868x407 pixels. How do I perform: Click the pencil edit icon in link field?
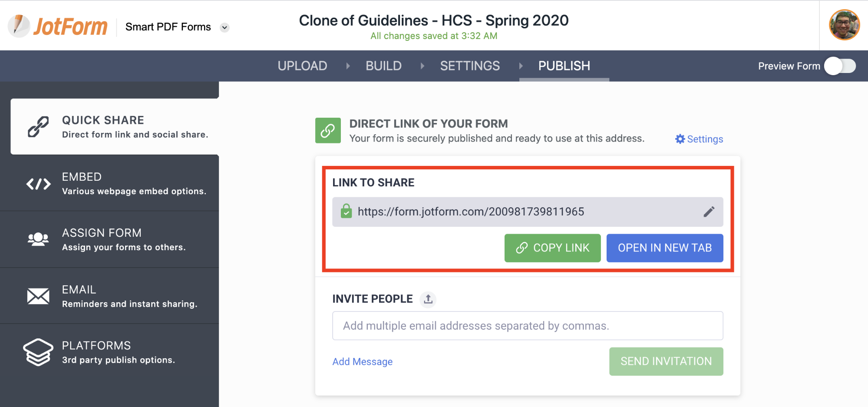pyautogui.click(x=709, y=212)
